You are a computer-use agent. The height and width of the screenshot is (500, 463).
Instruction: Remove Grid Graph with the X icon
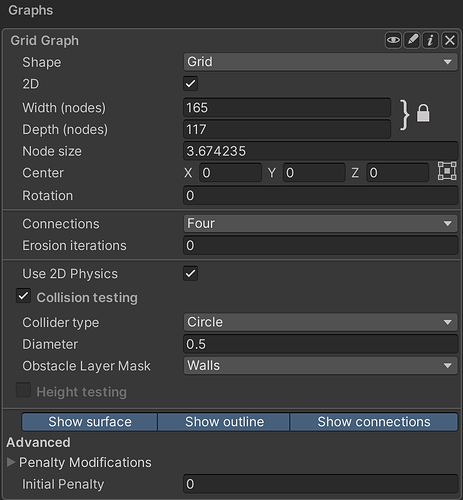coord(449,41)
